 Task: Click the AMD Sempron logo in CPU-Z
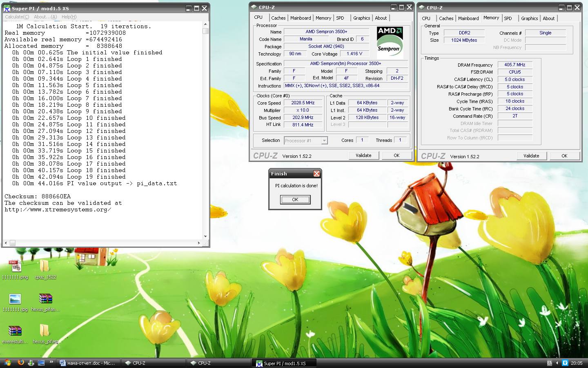[390, 43]
